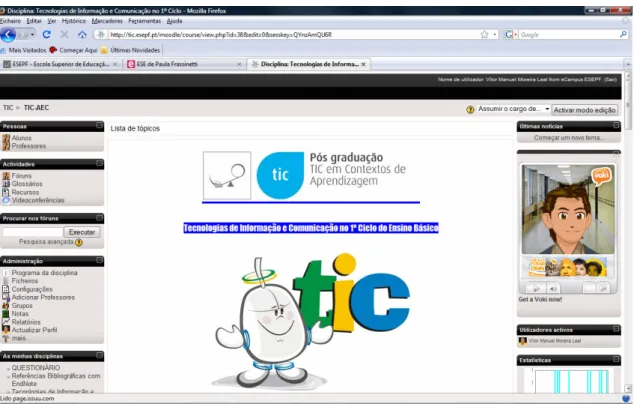
Task: Open the Ferramentas menu
Action: click(144, 21)
